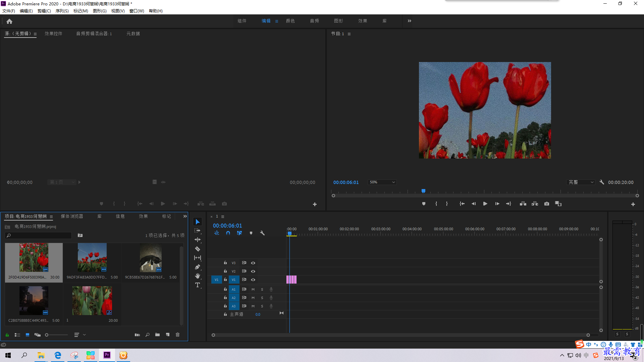Click program monitor scrub bar playhead
Image resolution: width=644 pixels, height=362 pixels.
click(423, 191)
